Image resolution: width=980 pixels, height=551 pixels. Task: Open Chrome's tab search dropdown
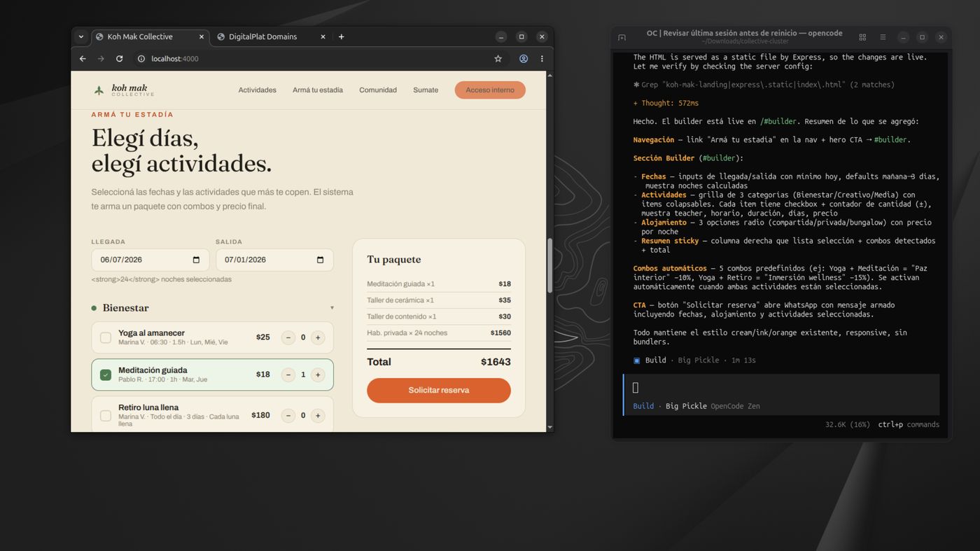coord(81,36)
